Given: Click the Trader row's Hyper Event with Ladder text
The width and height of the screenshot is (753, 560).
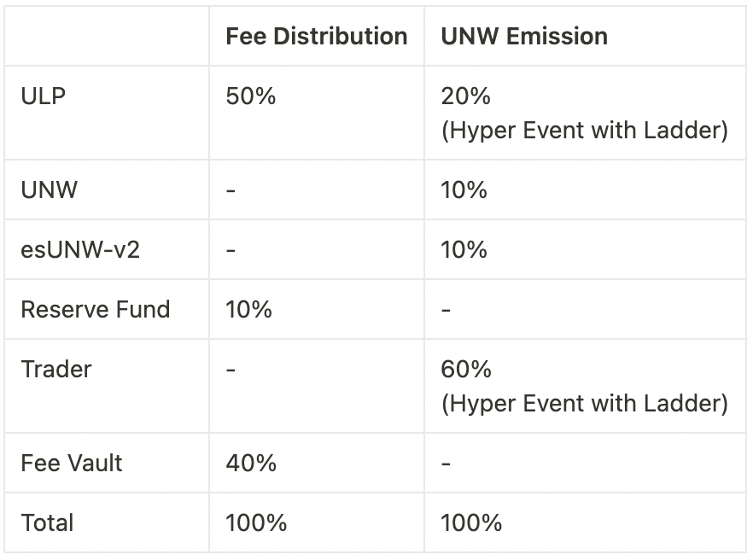Looking at the screenshot, I should [x=584, y=403].
